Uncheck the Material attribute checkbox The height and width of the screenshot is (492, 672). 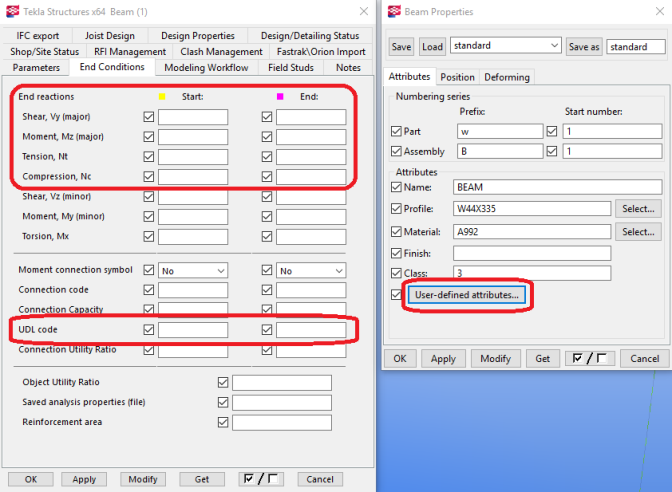(x=398, y=231)
